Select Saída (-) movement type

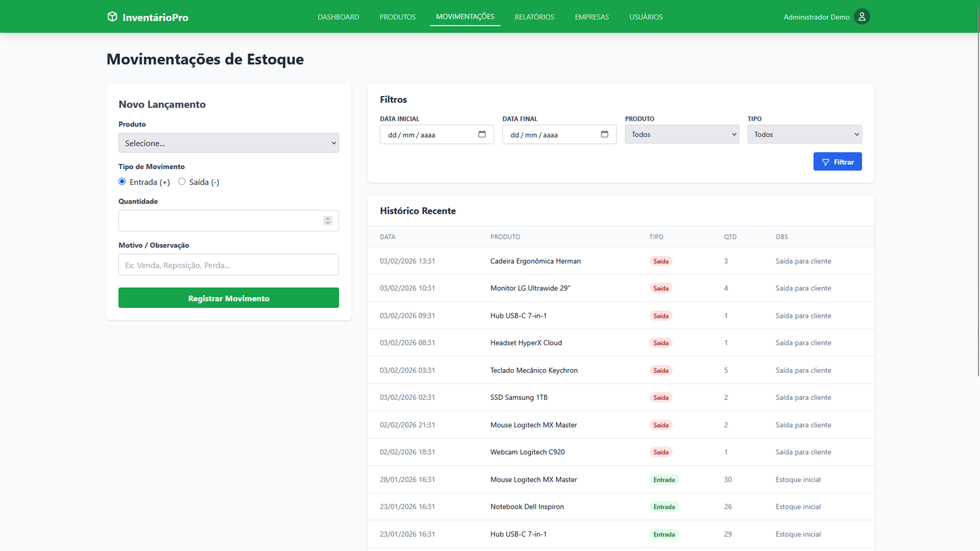[x=182, y=182]
